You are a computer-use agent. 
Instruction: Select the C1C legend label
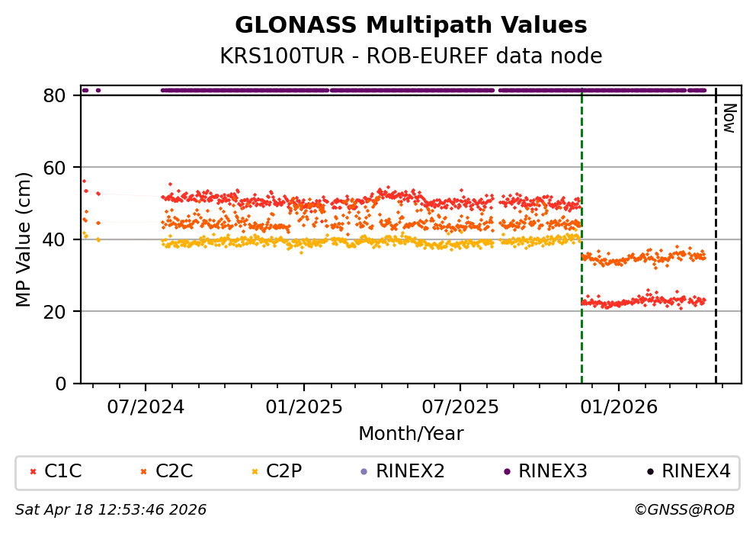click(x=63, y=472)
